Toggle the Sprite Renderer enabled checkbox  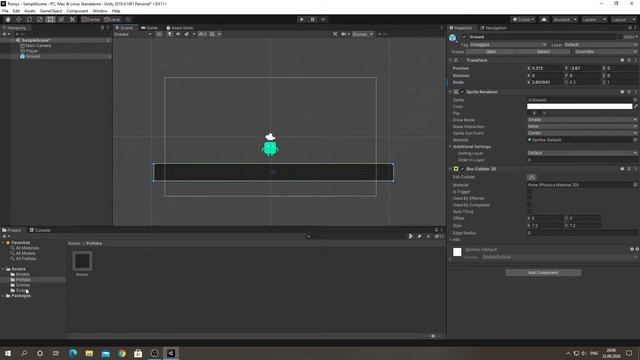point(462,92)
